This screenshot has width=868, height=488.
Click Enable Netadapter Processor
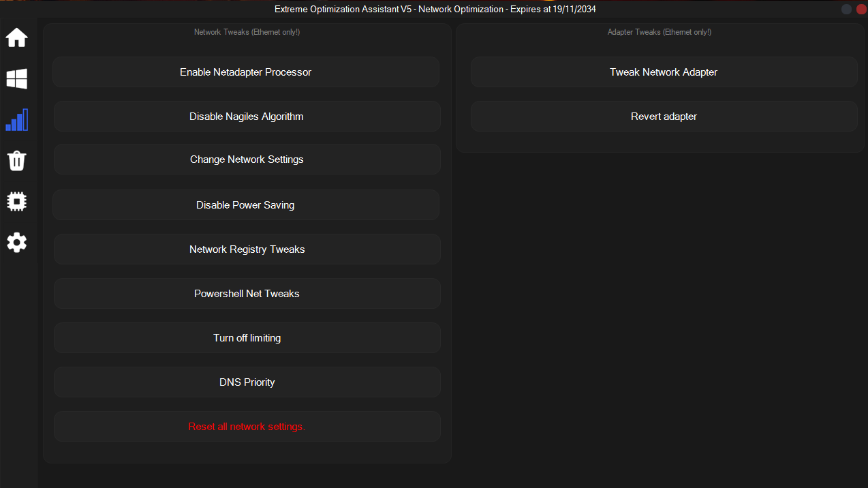pos(246,72)
